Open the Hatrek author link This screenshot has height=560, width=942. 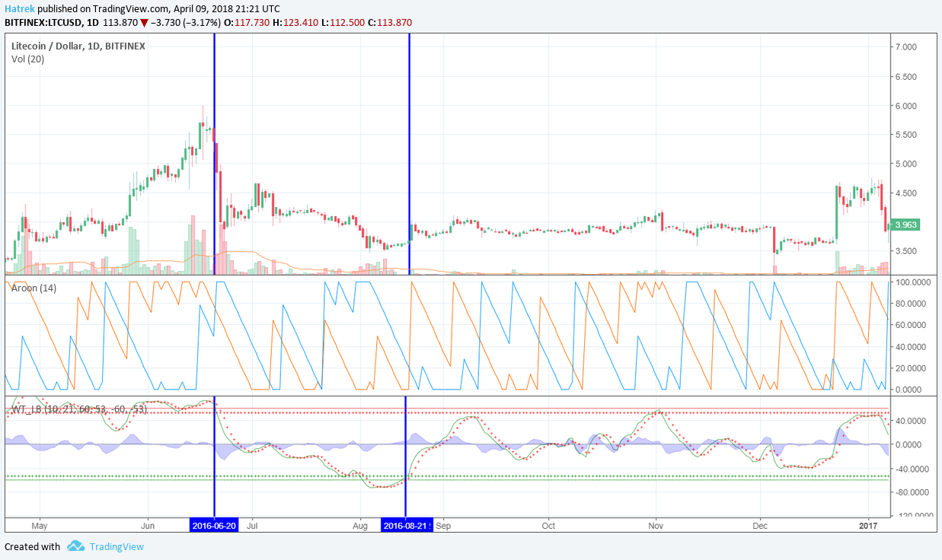(x=19, y=8)
